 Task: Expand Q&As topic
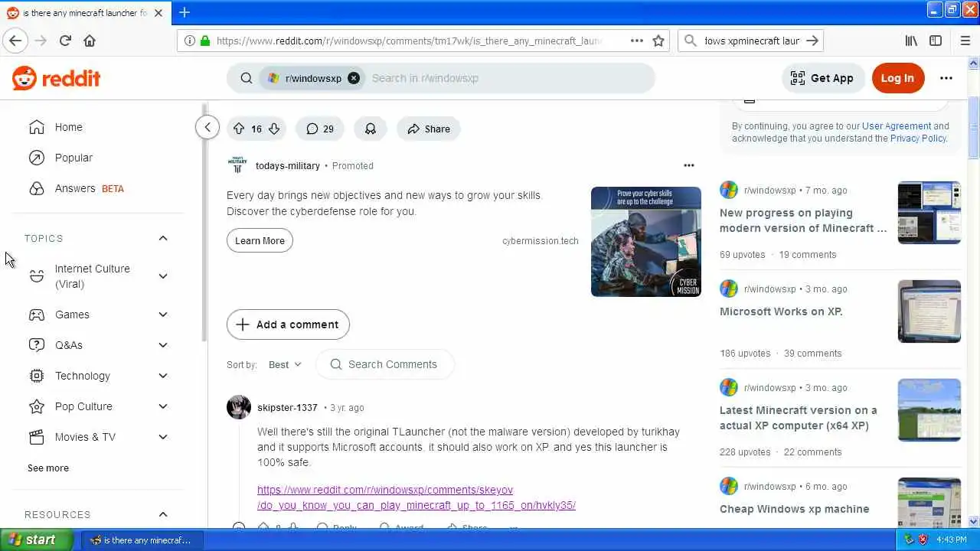[163, 345]
